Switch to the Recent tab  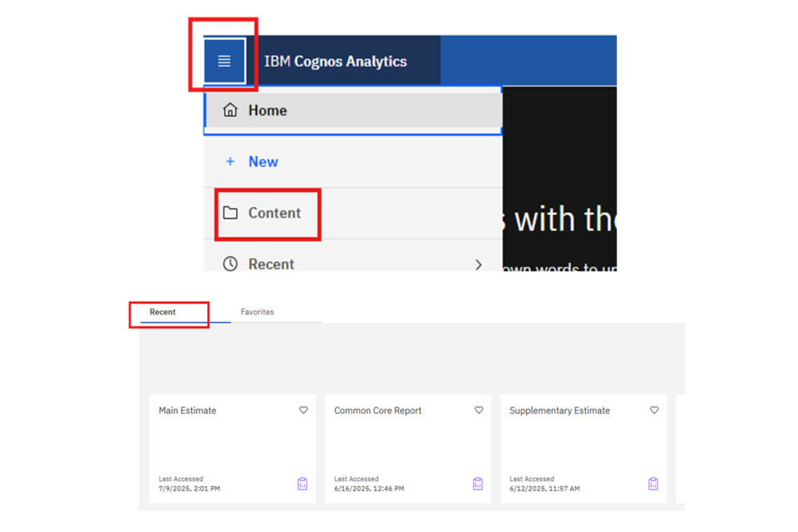click(x=163, y=313)
